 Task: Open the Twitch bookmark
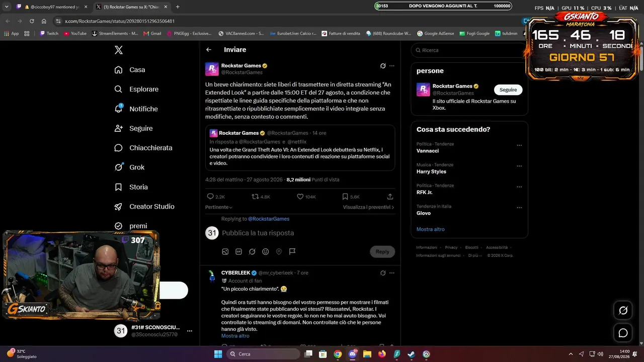[x=49, y=34]
